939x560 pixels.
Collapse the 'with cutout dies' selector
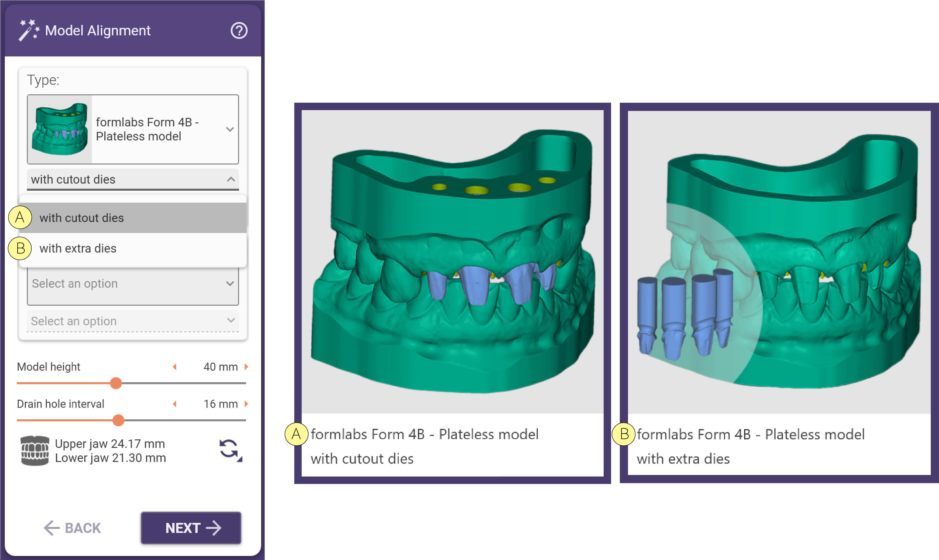[133, 179]
